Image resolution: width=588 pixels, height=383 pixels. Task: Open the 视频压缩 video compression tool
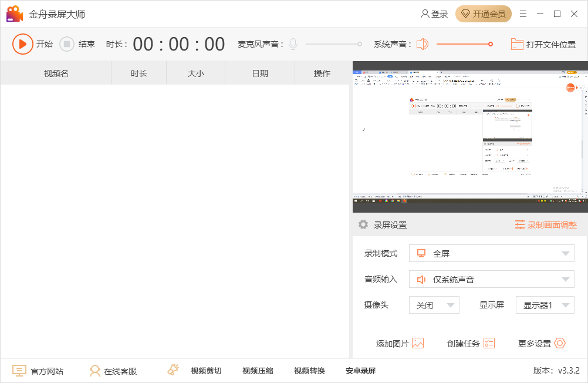point(258,371)
